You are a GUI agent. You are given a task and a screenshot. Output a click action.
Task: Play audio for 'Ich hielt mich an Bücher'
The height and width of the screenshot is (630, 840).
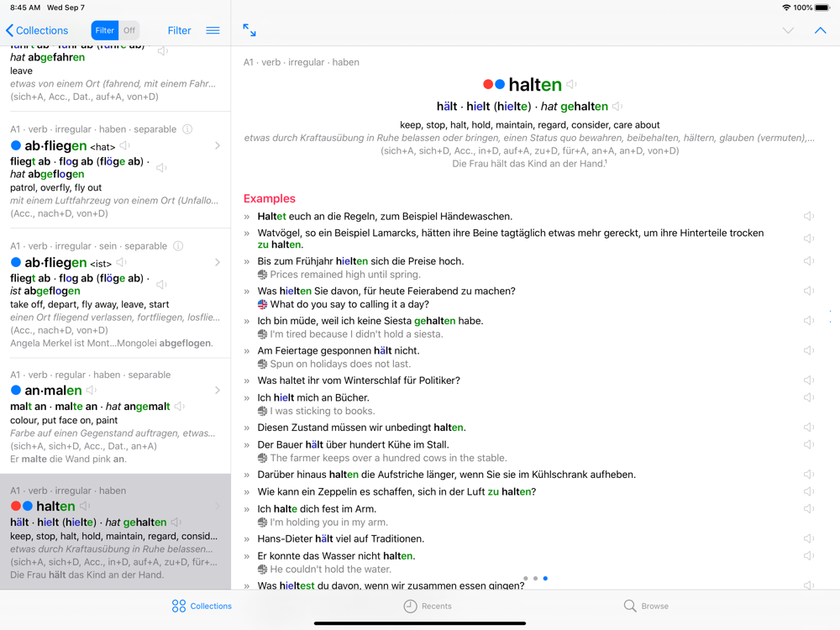tap(808, 397)
